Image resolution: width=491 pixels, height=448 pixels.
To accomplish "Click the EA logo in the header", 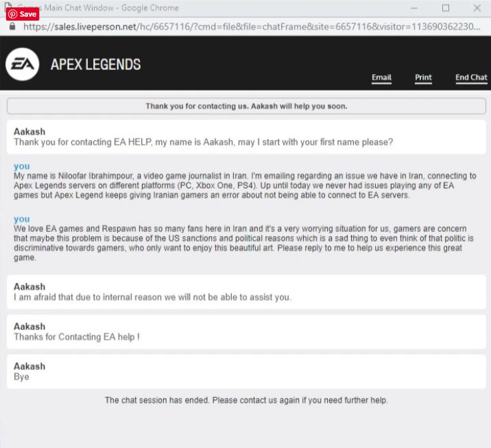I will point(22,64).
